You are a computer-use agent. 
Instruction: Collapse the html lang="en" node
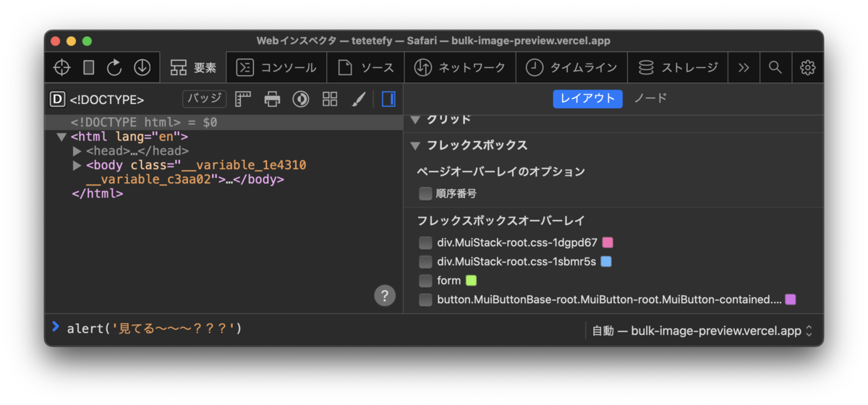tap(61, 137)
